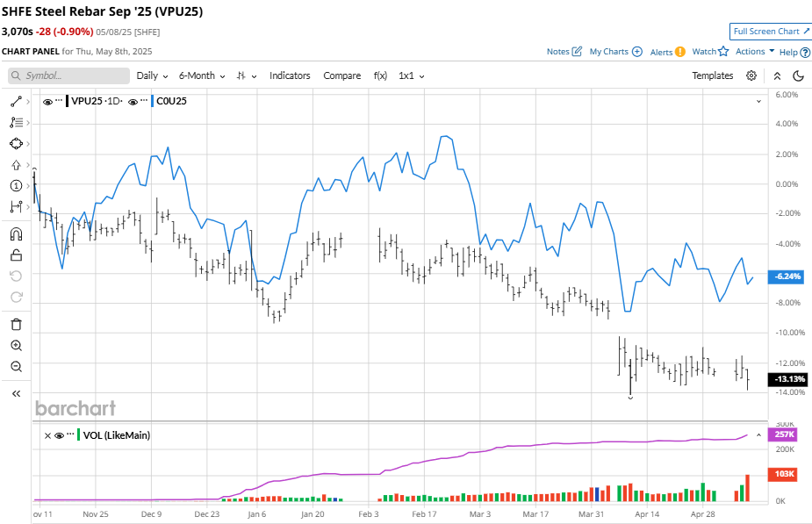812x524 pixels.
Task: Open VPU25 series more options
Action: click(59, 100)
